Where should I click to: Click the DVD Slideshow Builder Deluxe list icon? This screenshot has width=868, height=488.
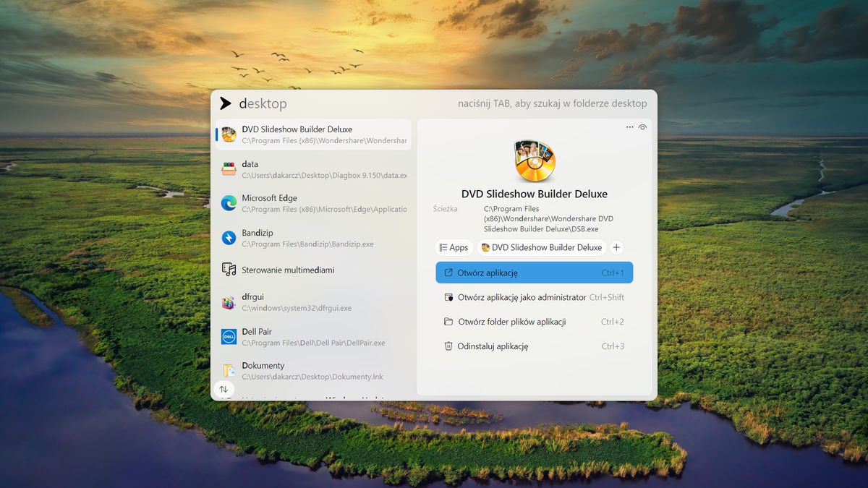coord(229,134)
